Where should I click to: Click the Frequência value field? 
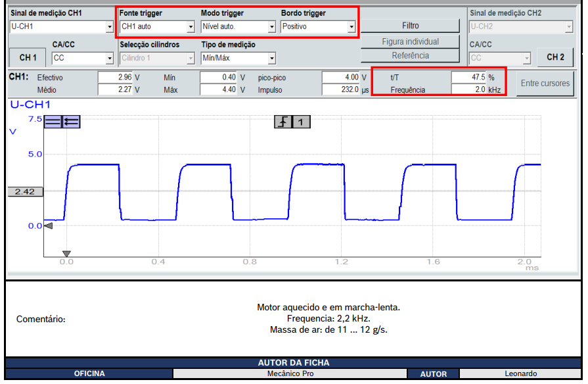(468, 89)
